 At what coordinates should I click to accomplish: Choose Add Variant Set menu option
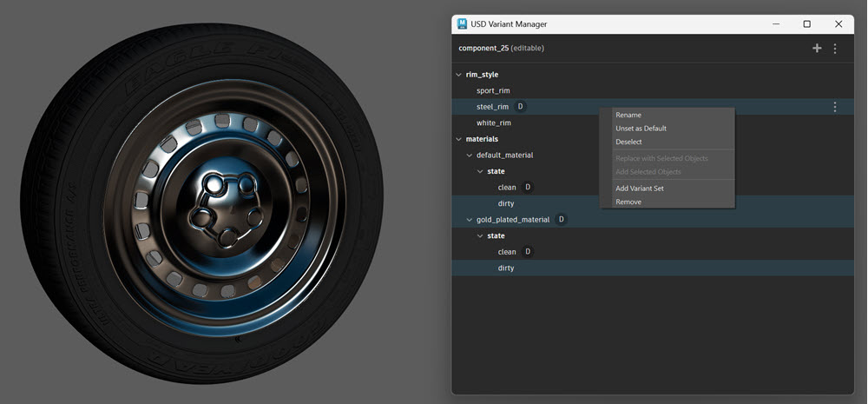point(639,189)
